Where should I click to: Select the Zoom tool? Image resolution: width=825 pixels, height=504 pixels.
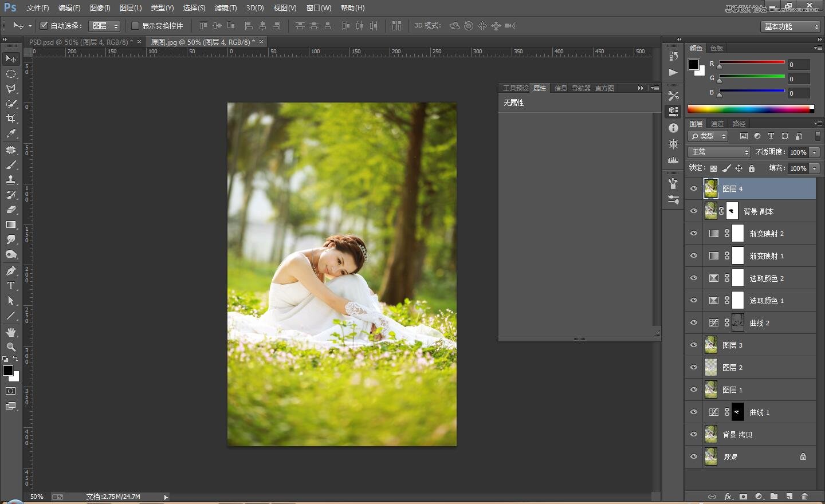pyautogui.click(x=11, y=347)
